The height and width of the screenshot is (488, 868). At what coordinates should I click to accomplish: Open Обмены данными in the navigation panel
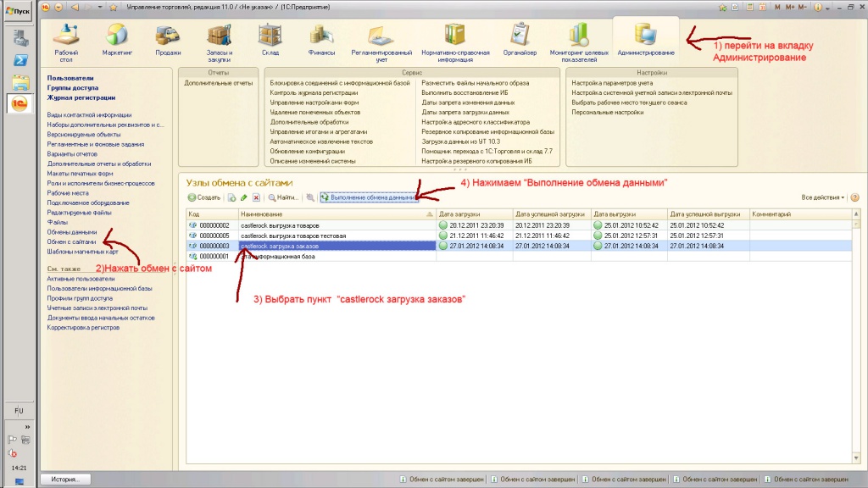71,232
